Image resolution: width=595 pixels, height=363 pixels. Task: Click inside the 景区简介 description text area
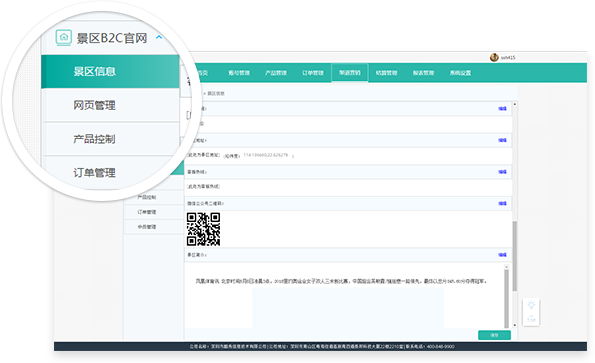coord(344,296)
